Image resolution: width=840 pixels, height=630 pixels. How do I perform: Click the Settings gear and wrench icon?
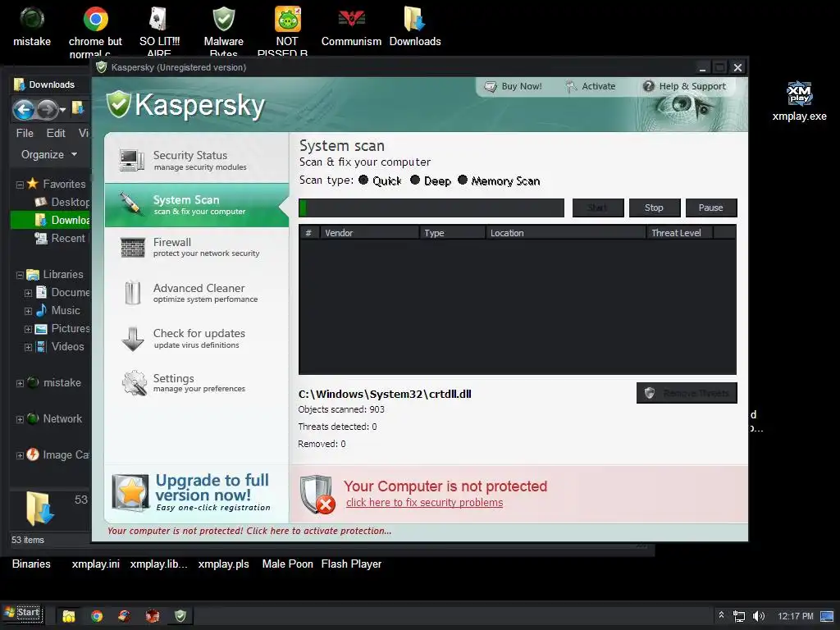click(x=134, y=382)
